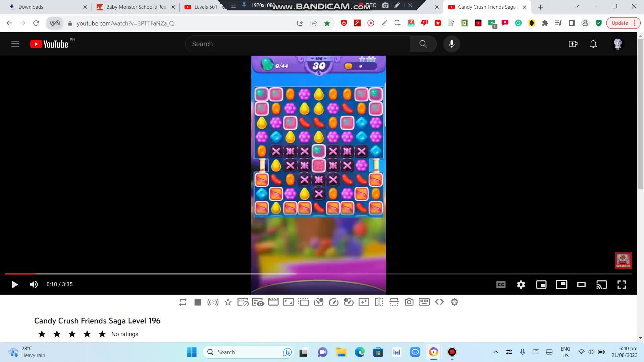644x362 pixels.
Task: Click the Chrome Update button
Action: (620, 23)
